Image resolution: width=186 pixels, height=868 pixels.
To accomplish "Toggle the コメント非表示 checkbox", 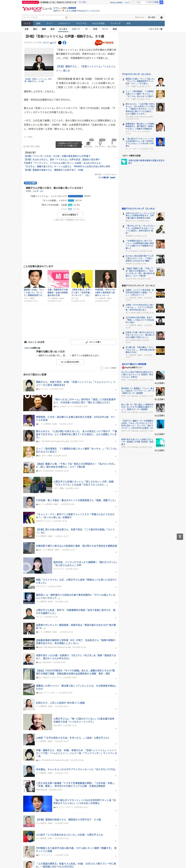I will tap(102, 368).
